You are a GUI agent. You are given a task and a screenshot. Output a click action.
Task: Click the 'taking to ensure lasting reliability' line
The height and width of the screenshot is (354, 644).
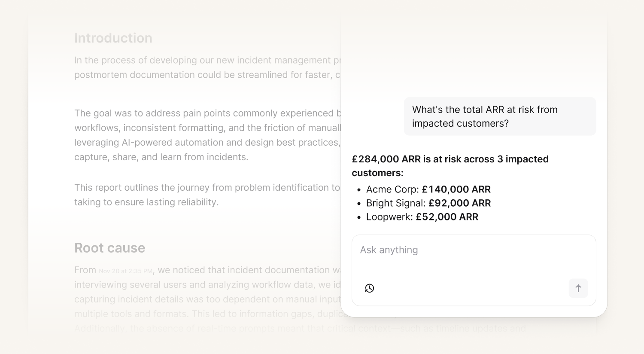[x=146, y=202]
